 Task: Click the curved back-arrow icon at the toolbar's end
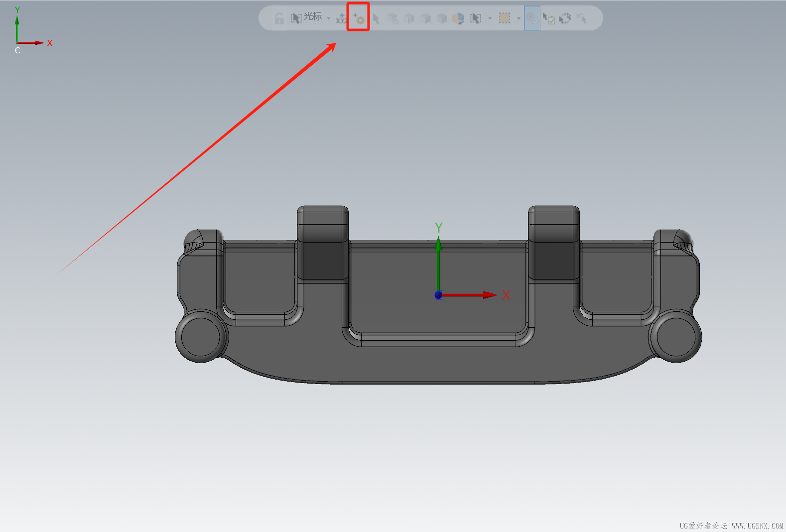point(581,18)
